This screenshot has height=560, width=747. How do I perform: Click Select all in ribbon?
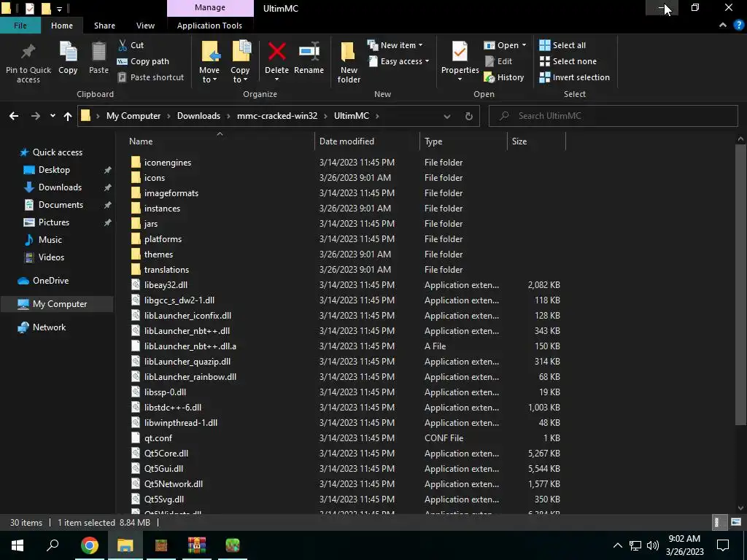click(562, 45)
